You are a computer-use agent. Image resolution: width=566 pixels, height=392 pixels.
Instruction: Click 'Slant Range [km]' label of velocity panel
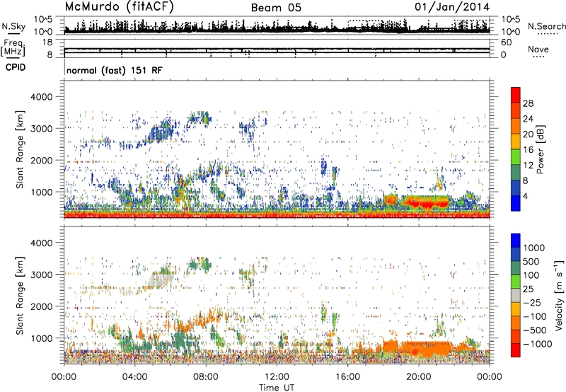pos(20,296)
